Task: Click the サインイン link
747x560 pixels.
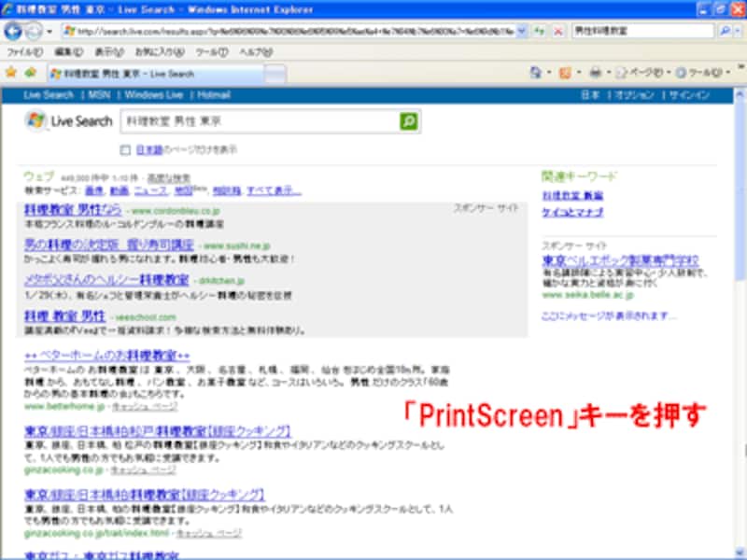Action: [689, 95]
